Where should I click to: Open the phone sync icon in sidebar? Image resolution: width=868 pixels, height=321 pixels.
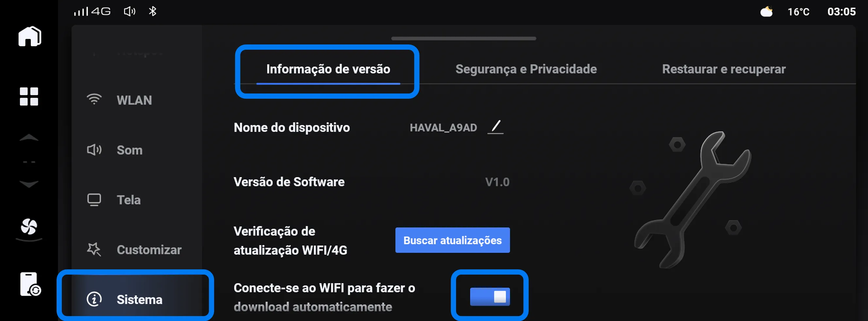click(x=30, y=284)
